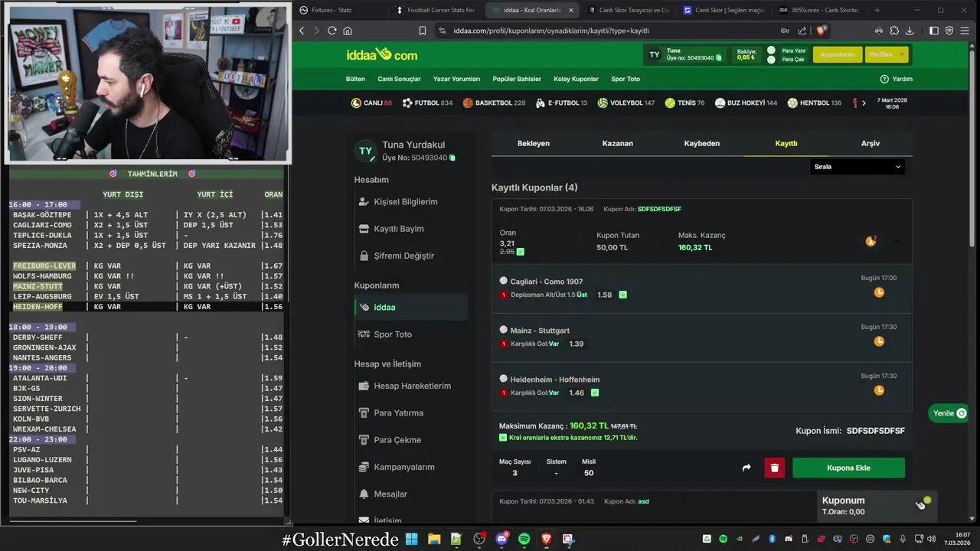
Task: Select the Buz Hokeyi category
Action: pyautogui.click(x=746, y=103)
